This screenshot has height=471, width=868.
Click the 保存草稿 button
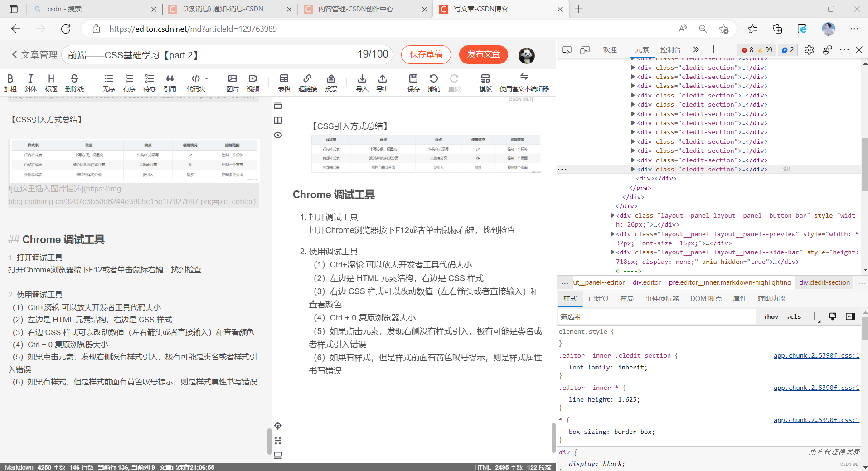pos(426,54)
